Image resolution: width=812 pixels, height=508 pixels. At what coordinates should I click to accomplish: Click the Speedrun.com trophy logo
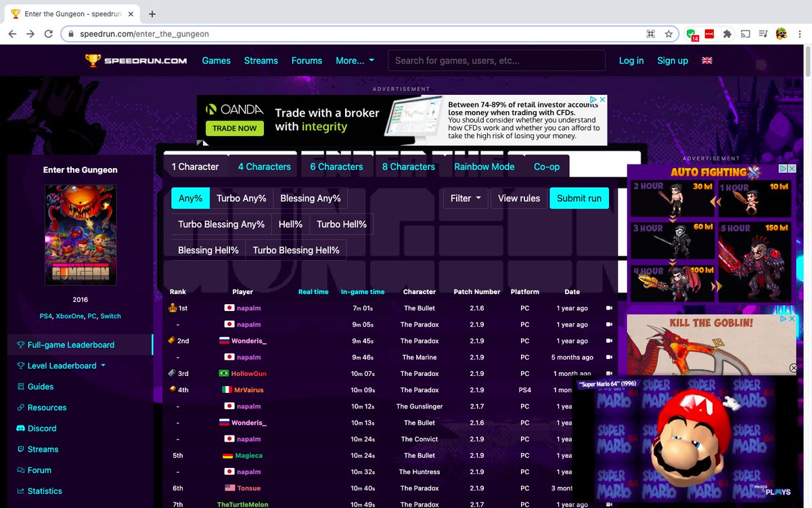click(x=135, y=60)
